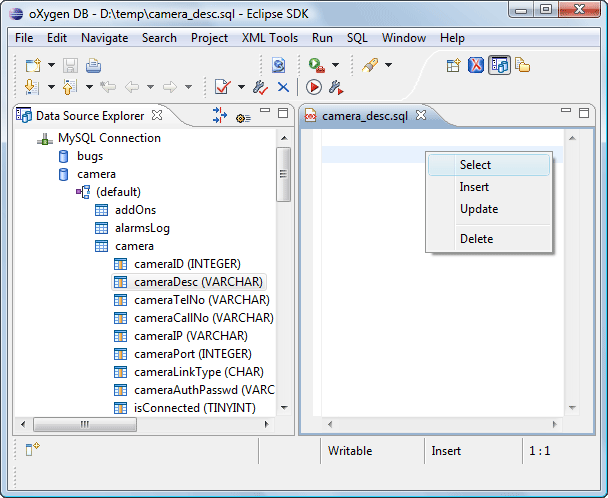Click the refresh icon in top toolbar
This screenshot has height=498, width=608.
tap(278, 65)
